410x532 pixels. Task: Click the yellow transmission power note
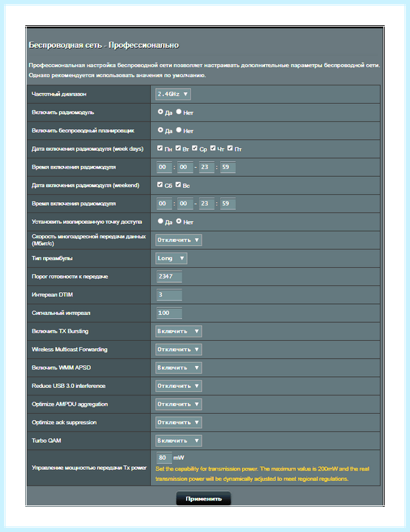(x=262, y=474)
